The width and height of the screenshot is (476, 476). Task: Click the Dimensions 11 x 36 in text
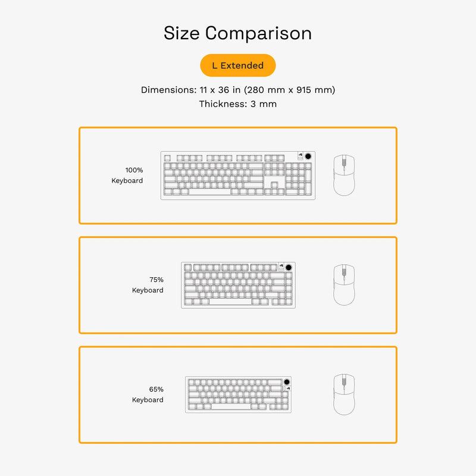pyautogui.click(x=238, y=90)
